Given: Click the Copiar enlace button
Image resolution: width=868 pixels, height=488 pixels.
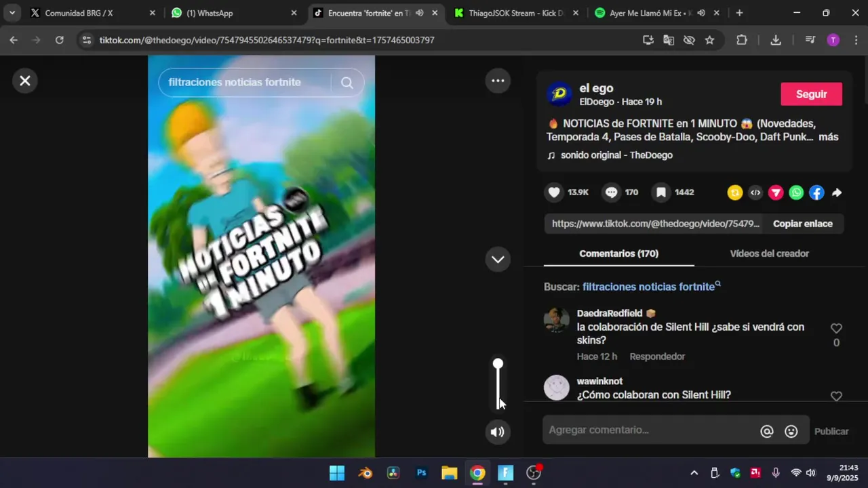Looking at the screenshot, I should 803,224.
